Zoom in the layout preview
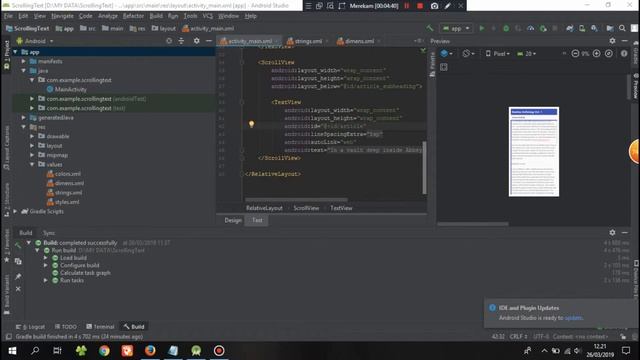 596,53
